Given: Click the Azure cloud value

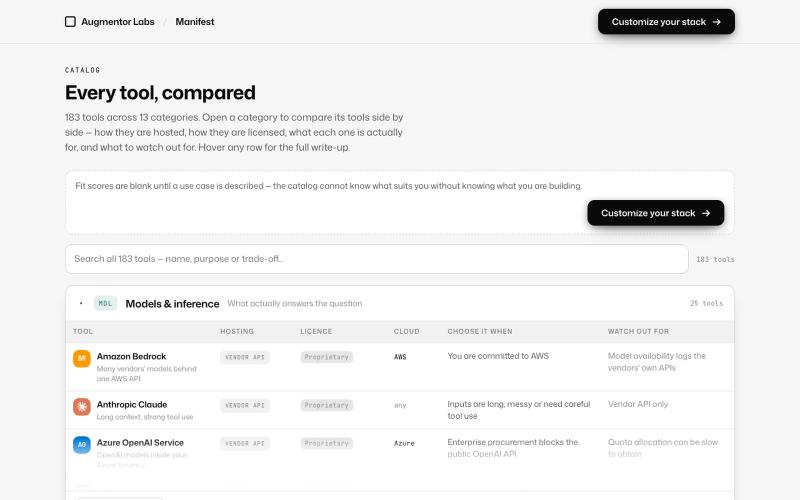Looking at the screenshot, I should 404,443.
